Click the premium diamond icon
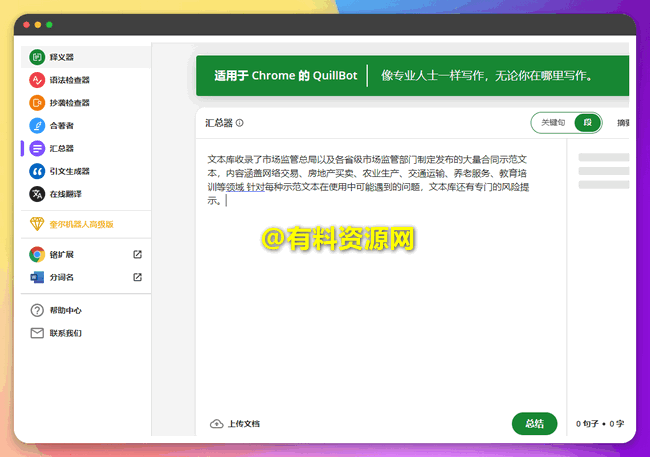The width and height of the screenshot is (650, 457). pyautogui.click(x=37, y=224)
